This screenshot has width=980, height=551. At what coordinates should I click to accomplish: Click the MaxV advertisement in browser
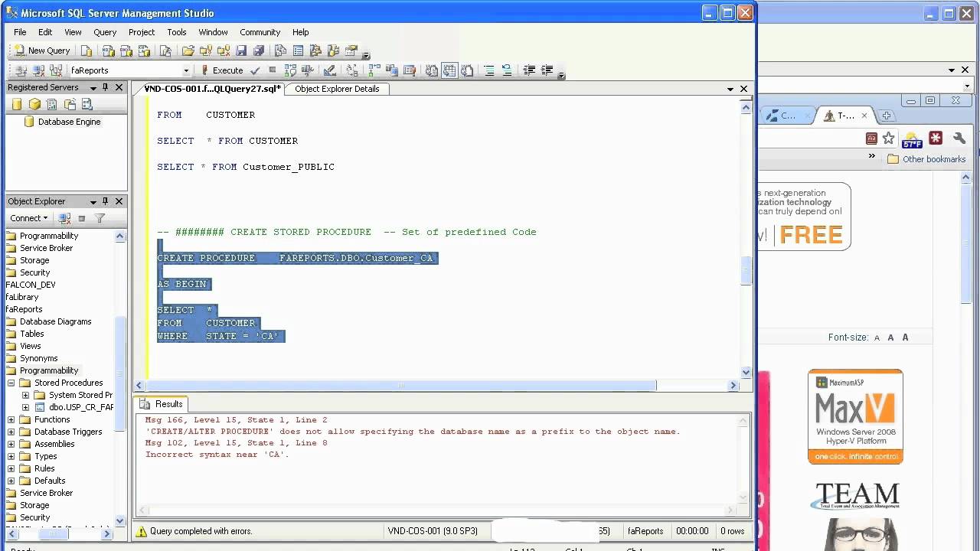[x=855, y=416]
